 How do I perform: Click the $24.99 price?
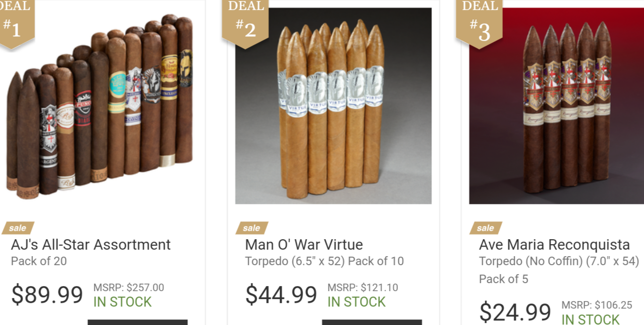(515, 312)
